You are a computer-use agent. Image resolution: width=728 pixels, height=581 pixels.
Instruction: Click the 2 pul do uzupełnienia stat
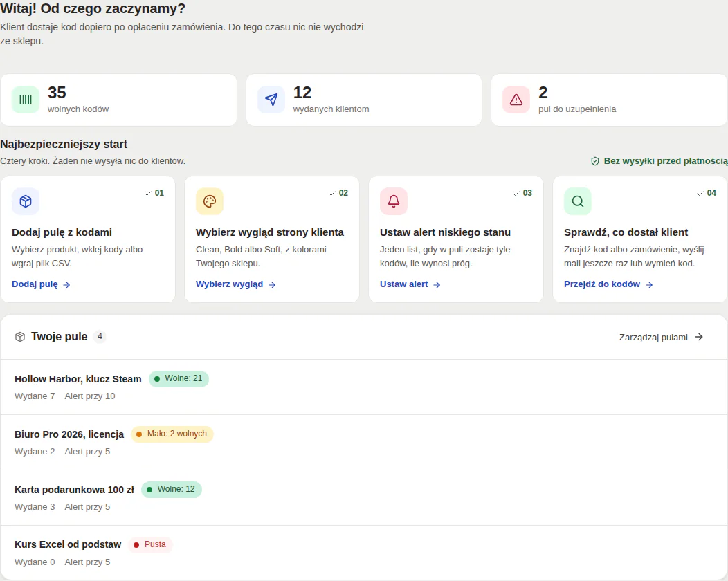coord(609,100)
